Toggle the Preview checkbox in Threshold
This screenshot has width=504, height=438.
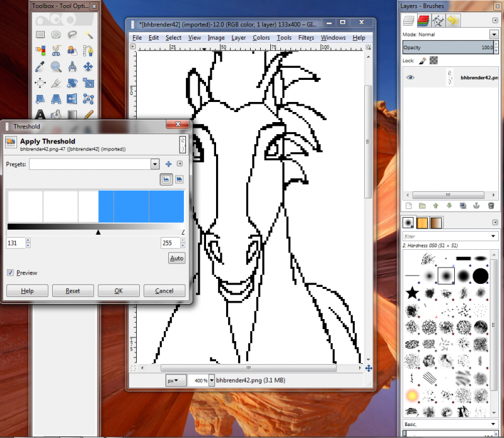point(10,272)
